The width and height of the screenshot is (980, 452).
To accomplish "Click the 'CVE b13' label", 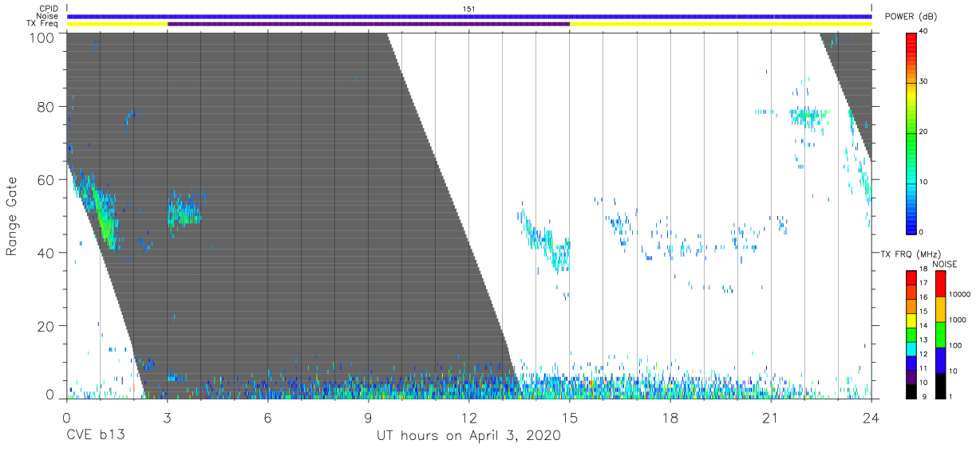I will click(95, 435).
